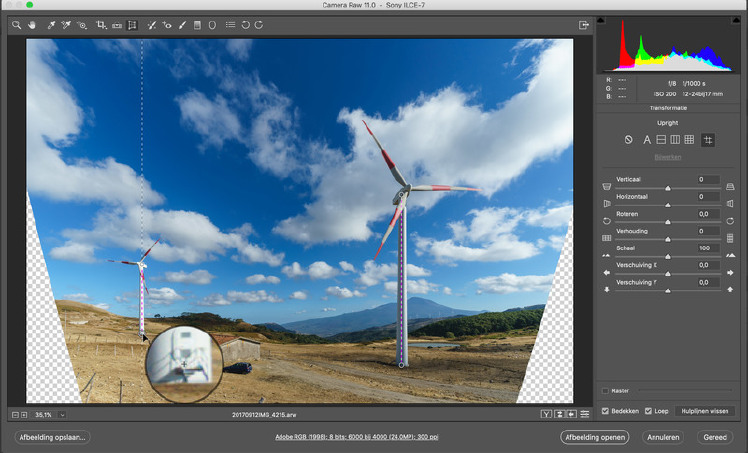Click the Schaal value field
This screenshot has height=453, width=748.
pos(708,248)
